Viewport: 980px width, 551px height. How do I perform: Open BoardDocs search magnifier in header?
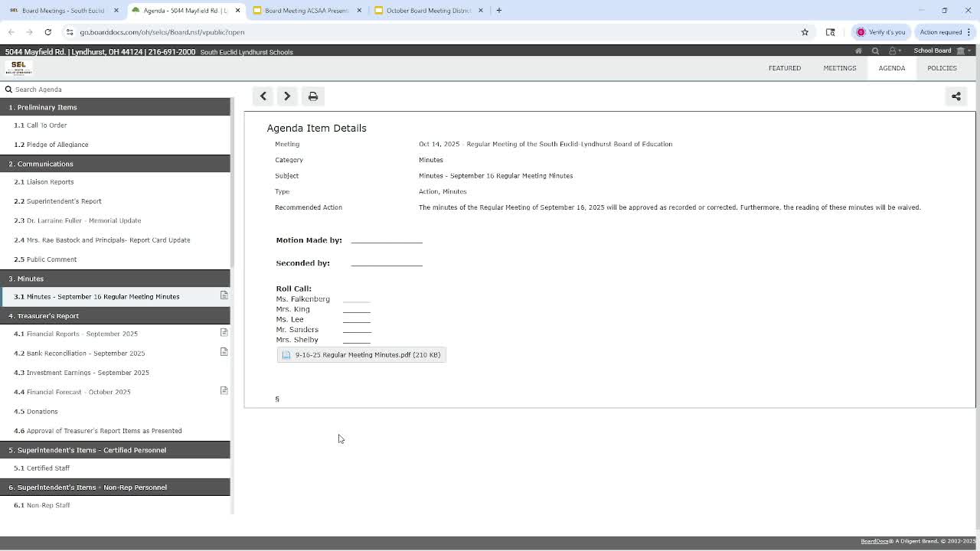[875, 51]
